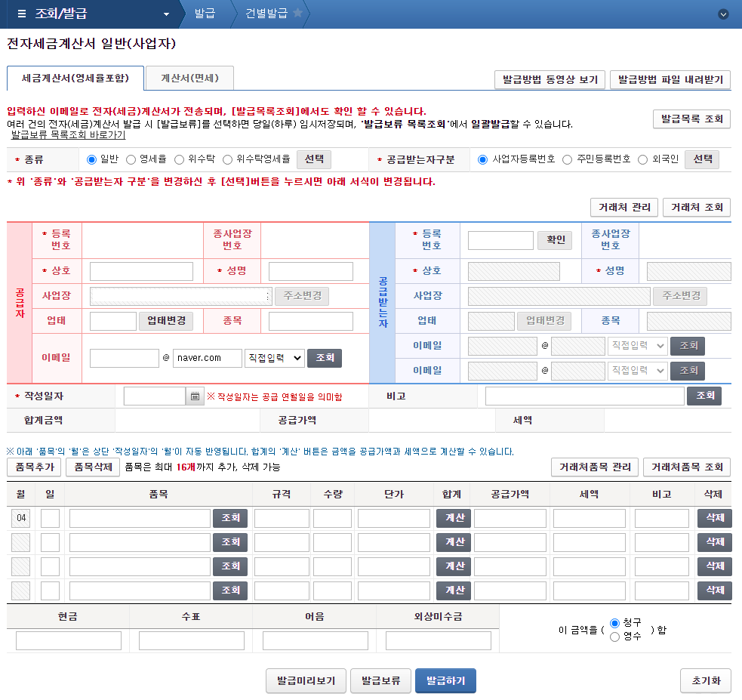
Task: Open 거래처 관리
Action: [625, 208]
